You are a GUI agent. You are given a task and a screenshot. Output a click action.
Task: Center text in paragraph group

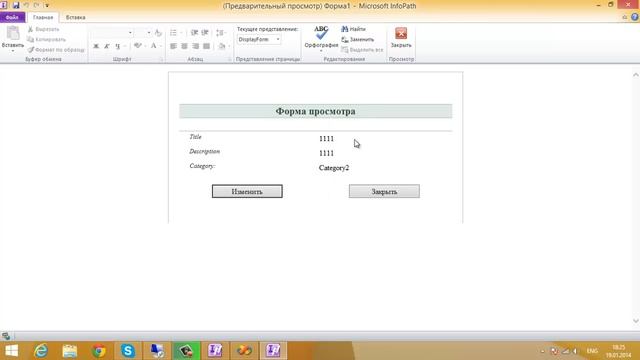[x=184, y=46]
